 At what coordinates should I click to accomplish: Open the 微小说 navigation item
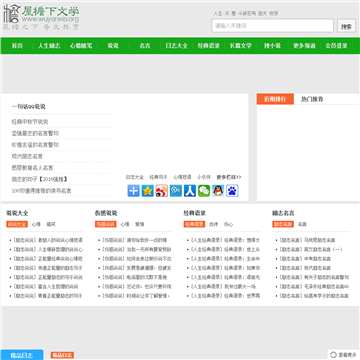click(272, 46)
